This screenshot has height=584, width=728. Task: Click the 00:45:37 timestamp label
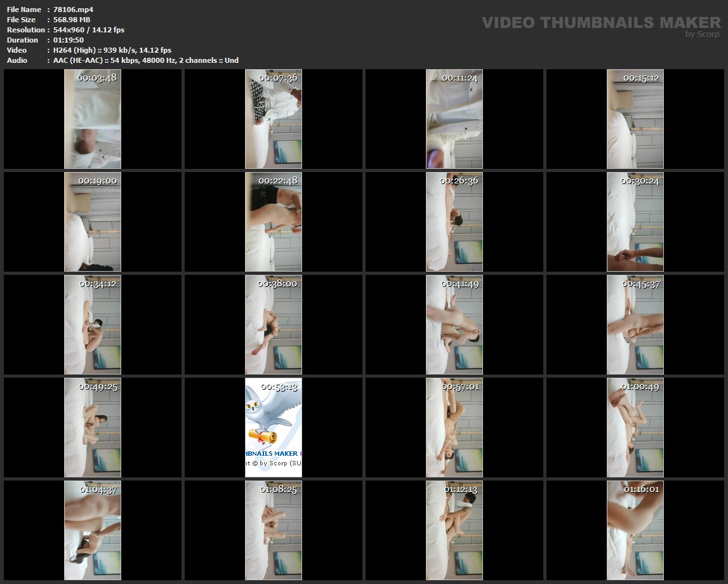tap(640, 284)
